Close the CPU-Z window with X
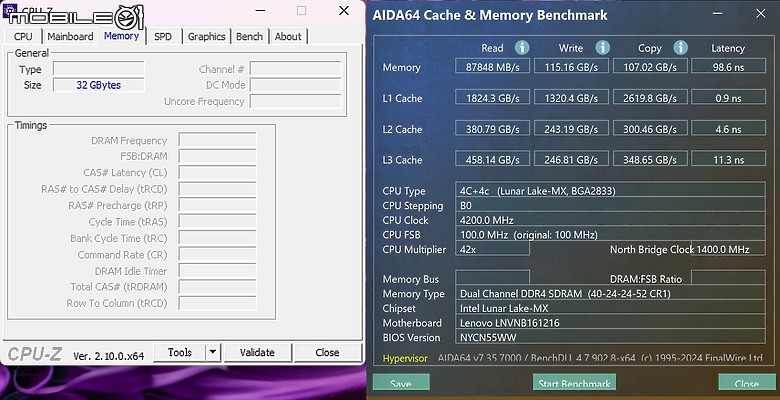The height and width of the screenshot is (400, 780). [x=344, y=10]
